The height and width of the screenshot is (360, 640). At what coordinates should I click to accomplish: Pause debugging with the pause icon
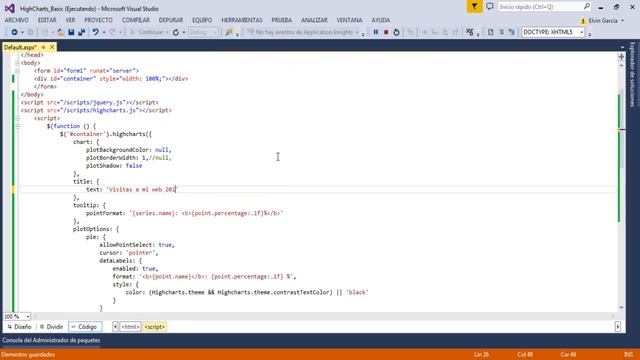coord(376,32)
